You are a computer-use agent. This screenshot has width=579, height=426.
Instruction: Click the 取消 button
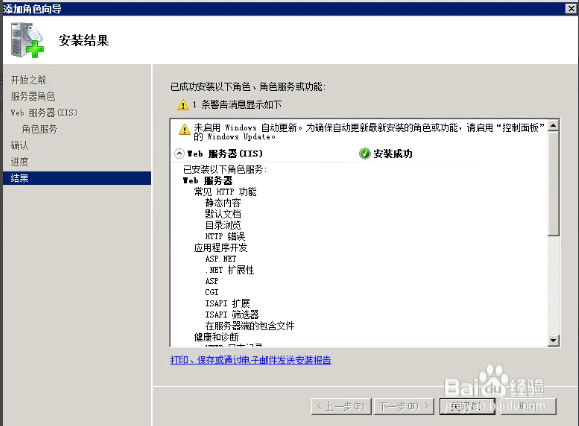pos(528,406)
